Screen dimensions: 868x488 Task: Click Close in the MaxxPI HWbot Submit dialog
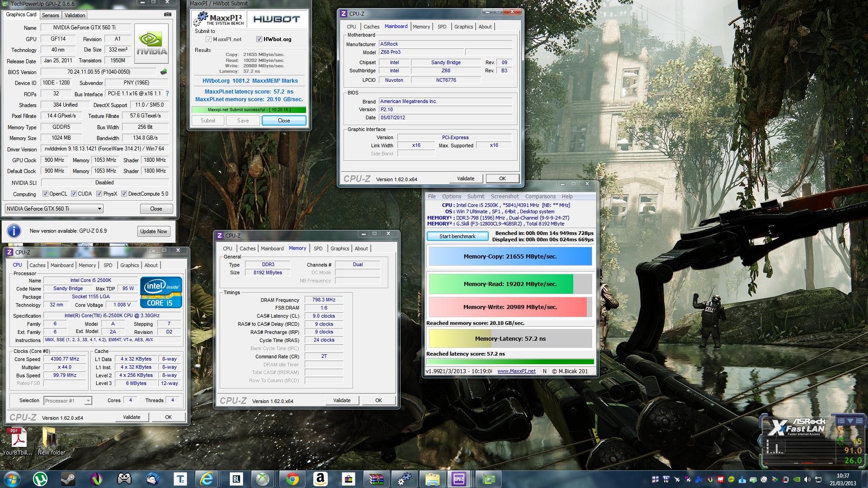tap(284, 121)
